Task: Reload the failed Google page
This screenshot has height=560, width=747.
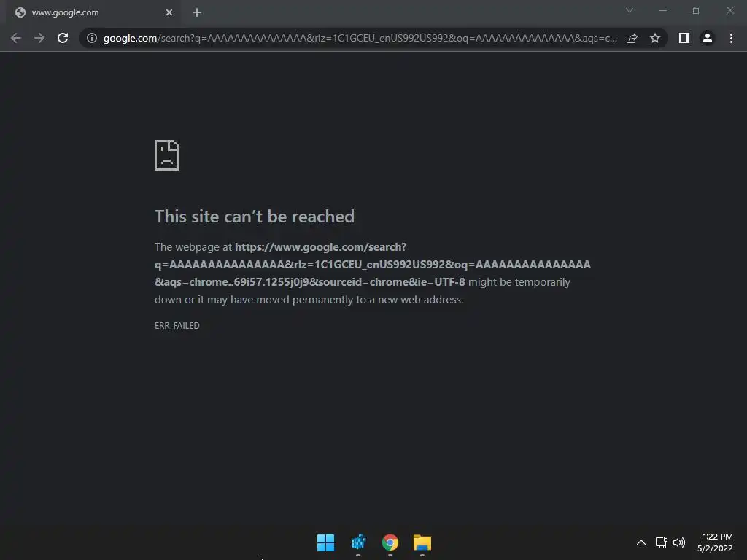Action: click(63, 38)
